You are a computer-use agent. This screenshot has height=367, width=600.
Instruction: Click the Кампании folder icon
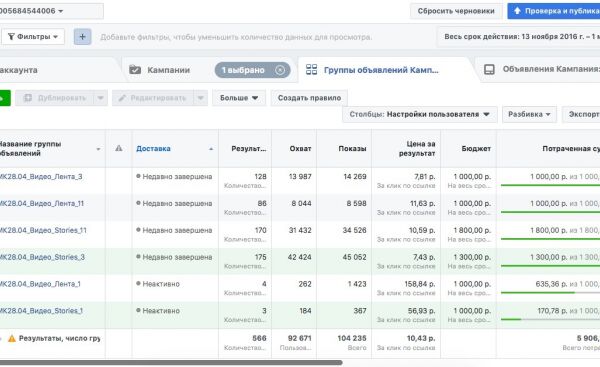point(135,70)
